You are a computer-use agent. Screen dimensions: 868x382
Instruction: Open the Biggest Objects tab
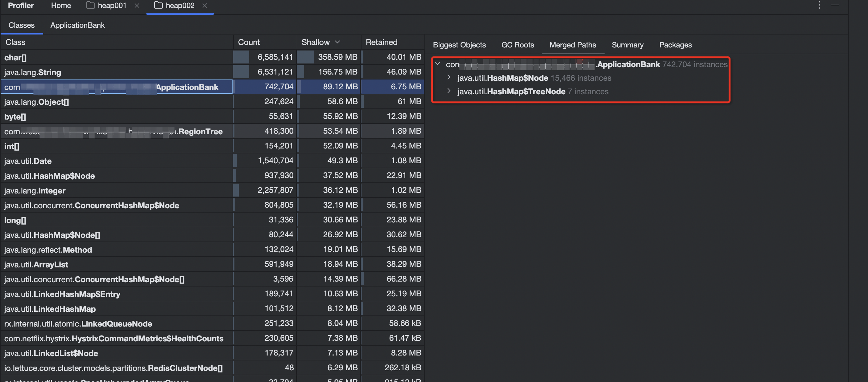tap(459, 45)
